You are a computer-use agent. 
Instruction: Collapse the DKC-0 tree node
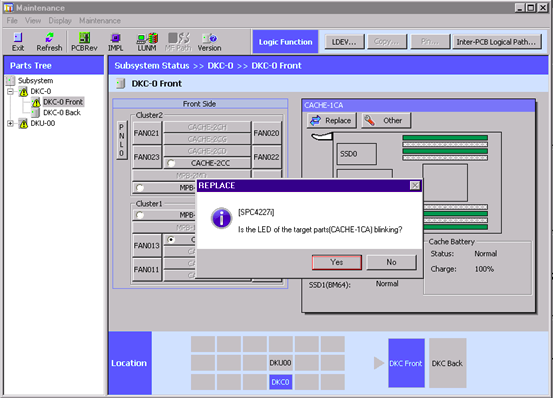[x=10, y=92]
